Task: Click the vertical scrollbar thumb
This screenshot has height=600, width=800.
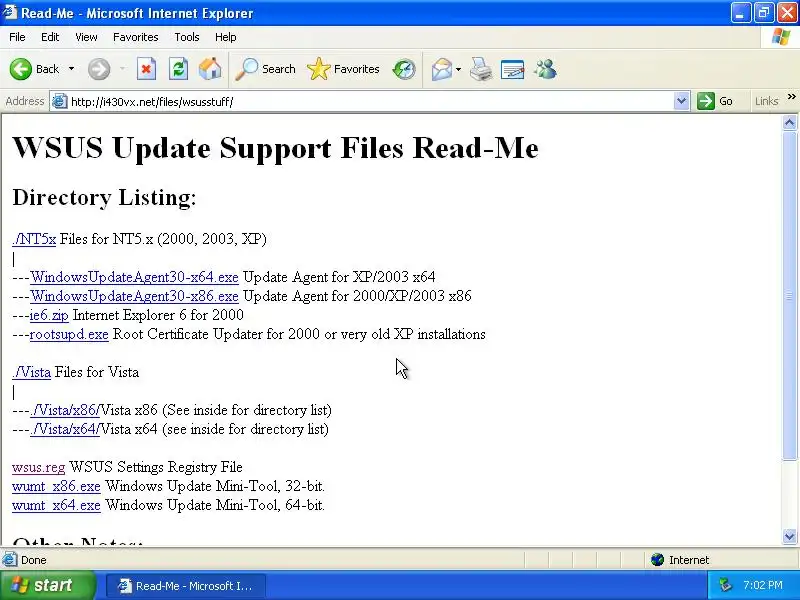Action: [x=789, y=296]
